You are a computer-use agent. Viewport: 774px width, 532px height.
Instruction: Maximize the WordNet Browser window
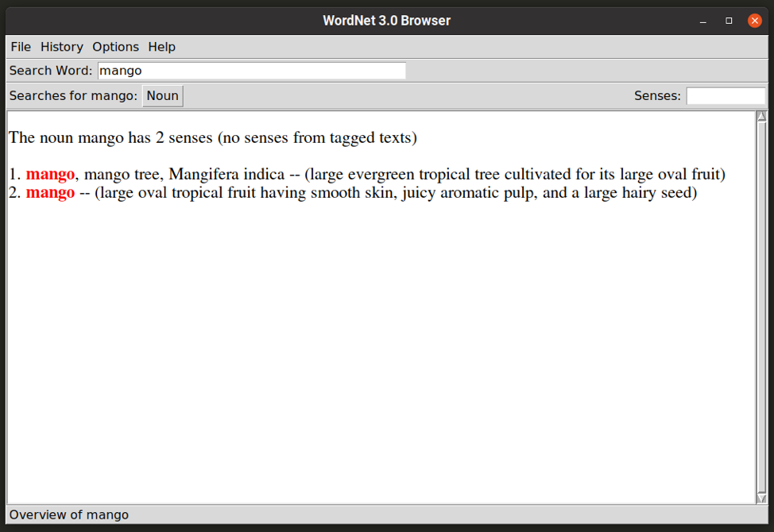[729, 21]
